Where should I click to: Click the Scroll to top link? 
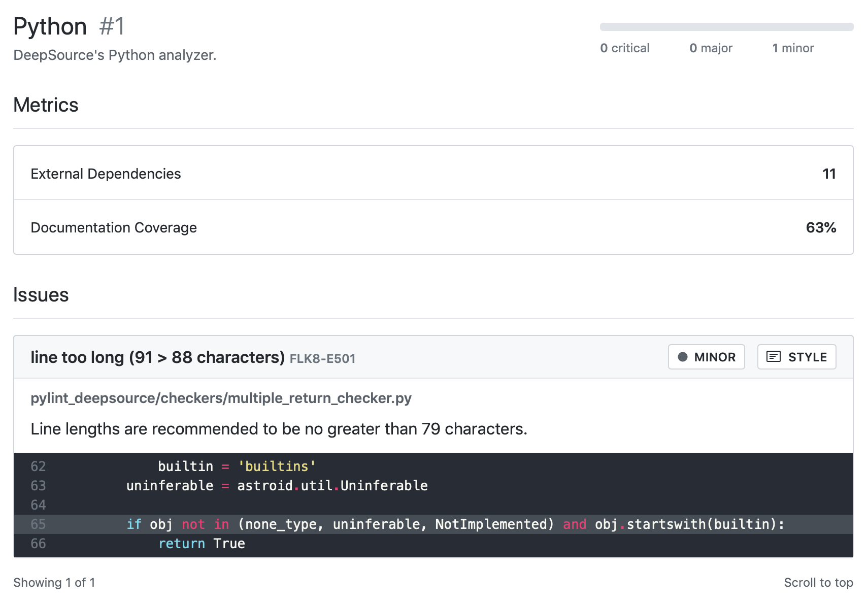click(x=818, y=582)
